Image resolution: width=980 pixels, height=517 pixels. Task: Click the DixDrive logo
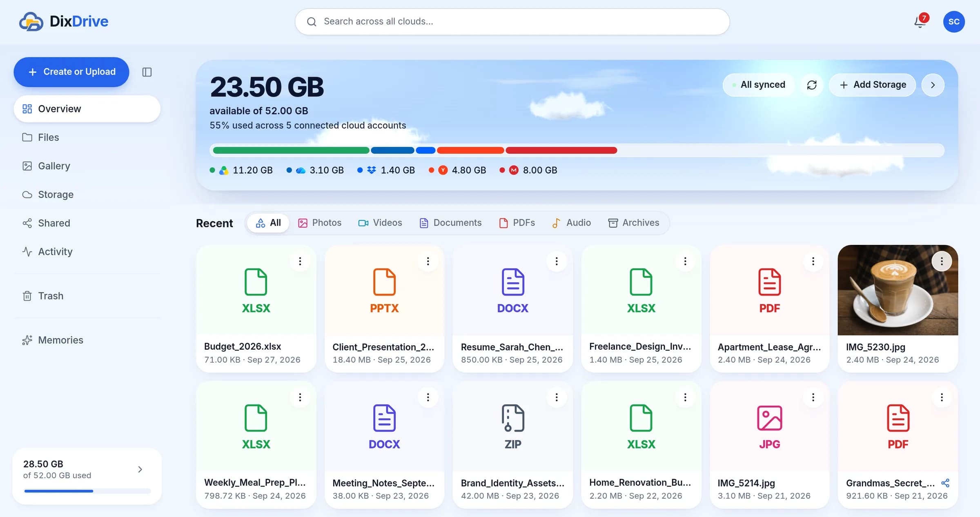click(64, 21)
